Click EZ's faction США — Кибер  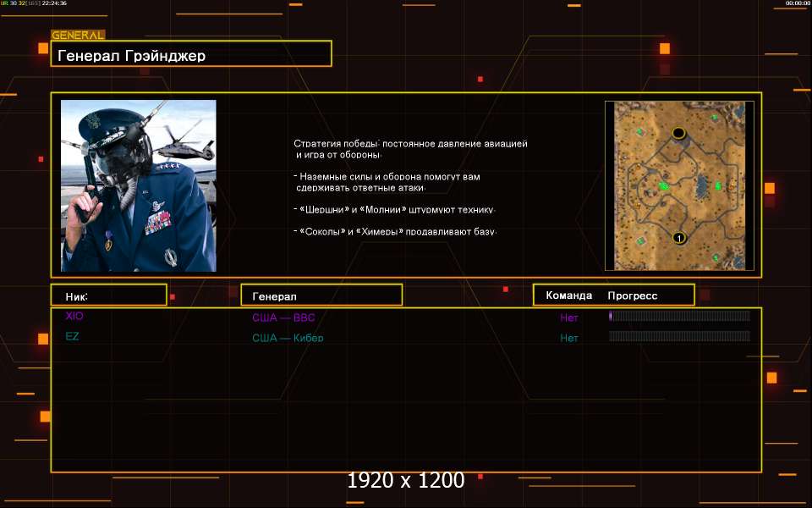(288, 338)
